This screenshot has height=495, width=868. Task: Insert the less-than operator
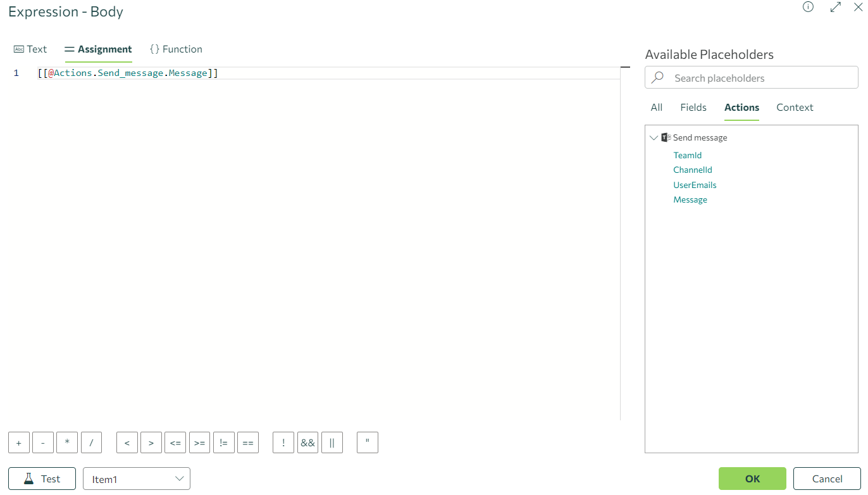pos(127,442)
